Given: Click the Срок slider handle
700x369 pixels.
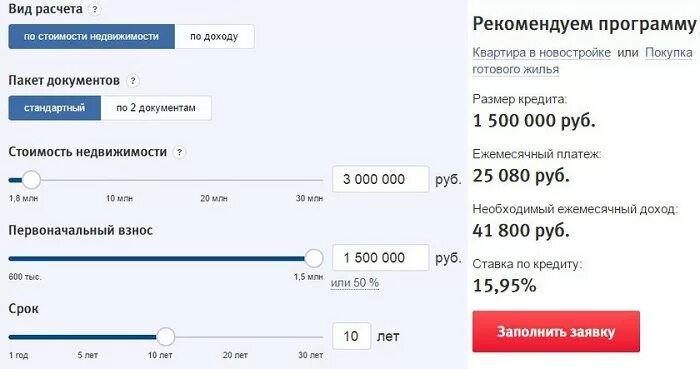Looking at the screenshot, I should coord(166,336).
